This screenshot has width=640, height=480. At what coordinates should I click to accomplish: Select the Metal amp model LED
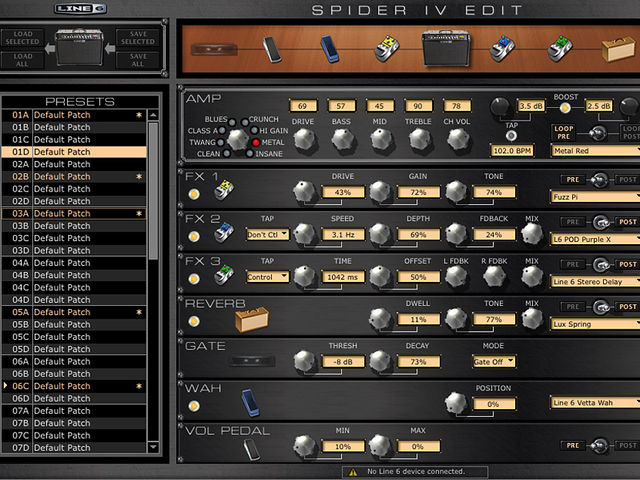pyautogui.click(x=256, y=142)
